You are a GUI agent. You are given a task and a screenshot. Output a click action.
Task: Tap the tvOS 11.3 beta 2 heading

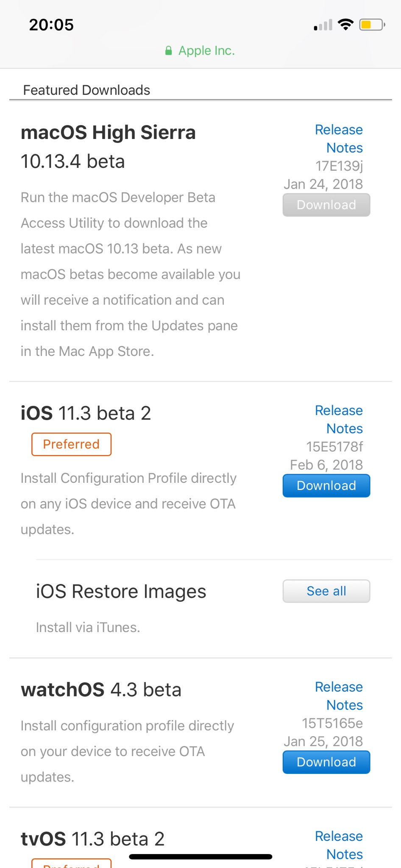coord(92,839)
